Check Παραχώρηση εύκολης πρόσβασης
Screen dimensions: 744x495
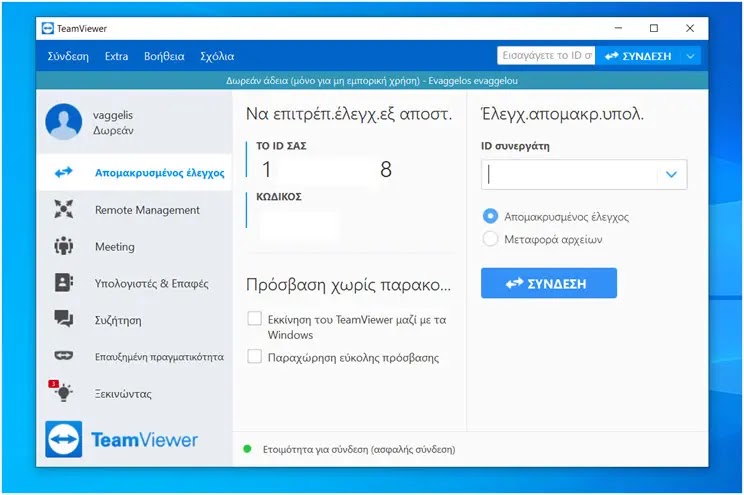[255, 356]
